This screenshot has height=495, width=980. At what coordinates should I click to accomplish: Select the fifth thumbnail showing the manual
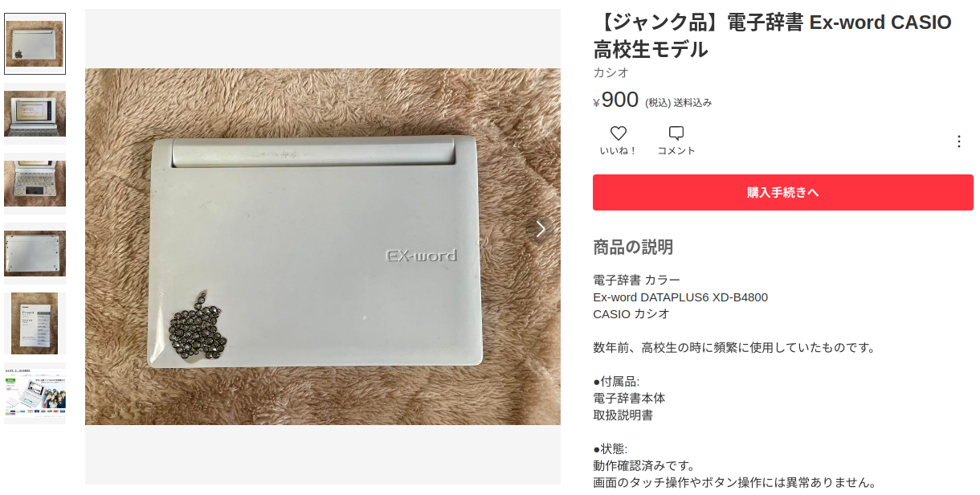coord(35,323)
